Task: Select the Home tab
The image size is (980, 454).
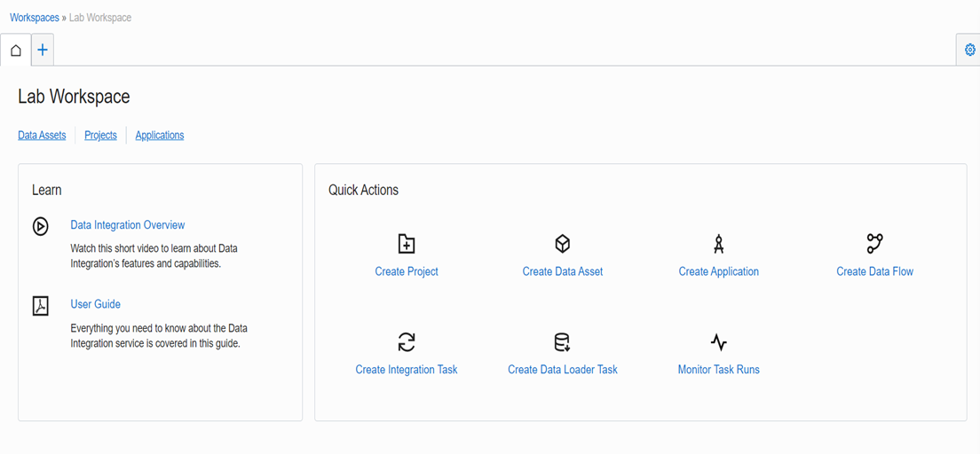Action: [x=16, y=50]
